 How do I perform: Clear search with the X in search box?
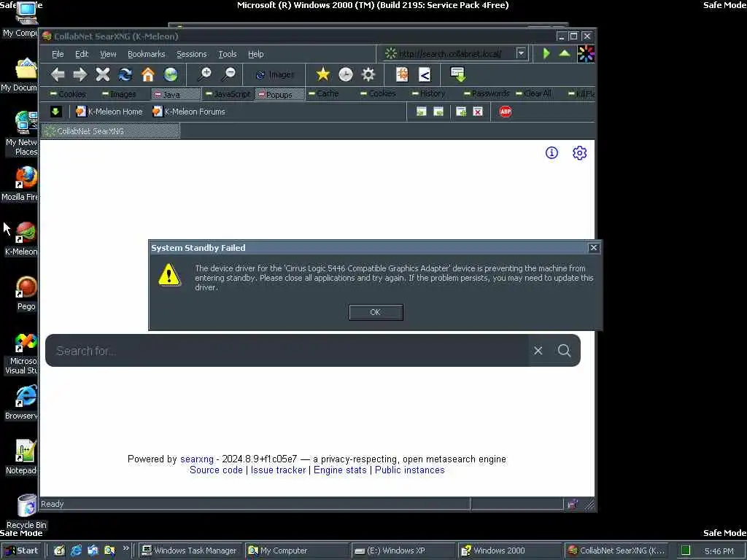click(538, 351)
